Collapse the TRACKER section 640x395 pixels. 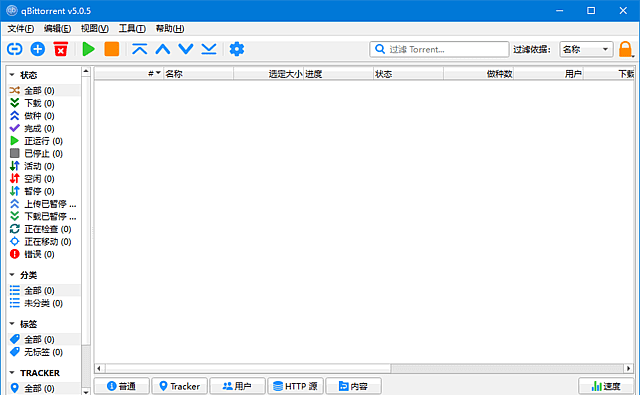point(12,373)
